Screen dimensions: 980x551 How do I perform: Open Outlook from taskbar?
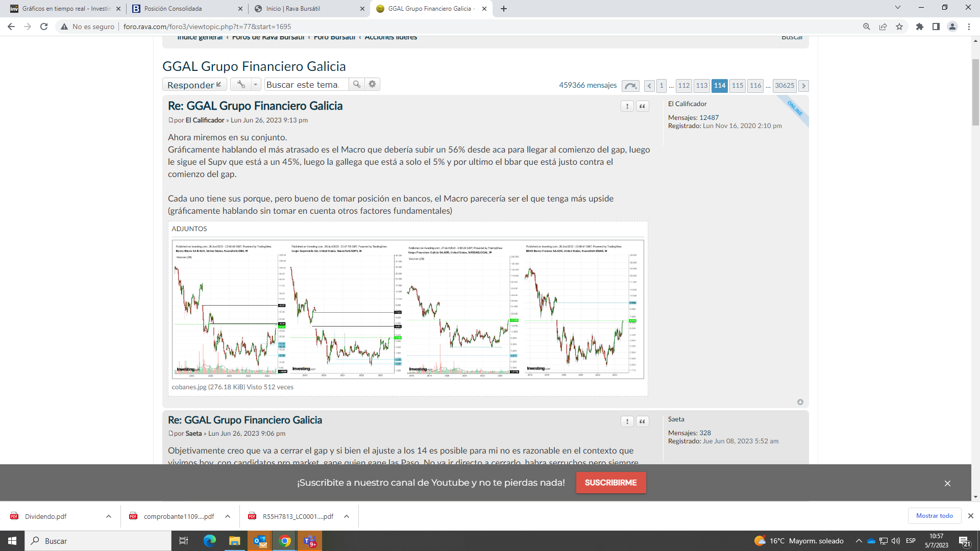[x=260, y=541]
